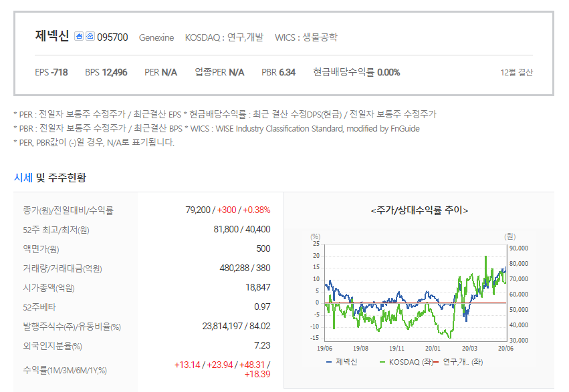Click the PER explanation footnote line
The height and width of the screenshot is (392, 569).
point(225,114)
